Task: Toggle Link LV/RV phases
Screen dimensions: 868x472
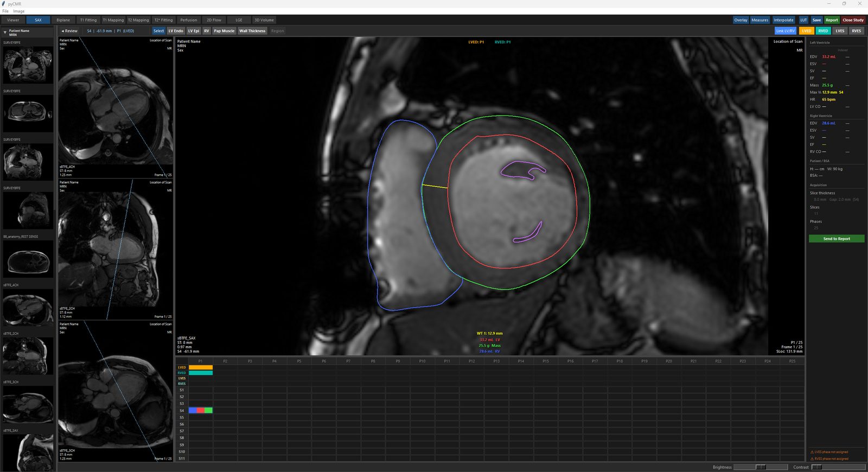Action: pyautogui.click(x=786, y=31)
